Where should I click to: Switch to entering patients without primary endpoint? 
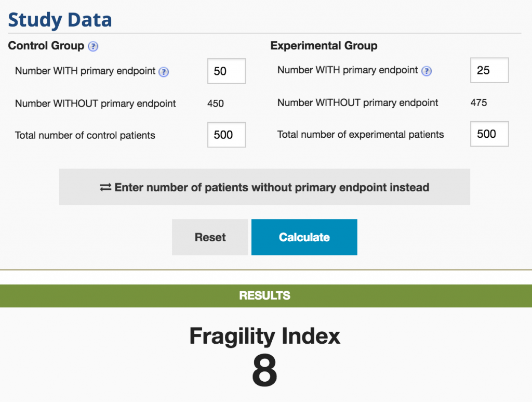(265, 187)
